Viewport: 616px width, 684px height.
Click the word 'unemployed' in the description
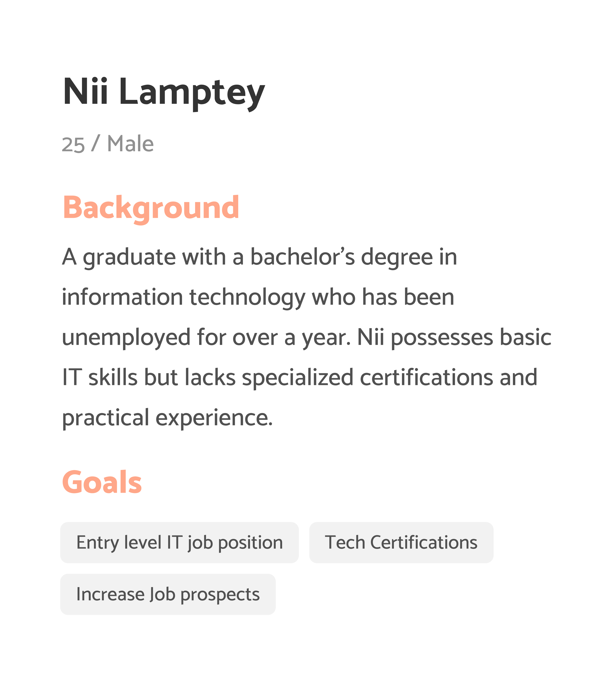126,337
